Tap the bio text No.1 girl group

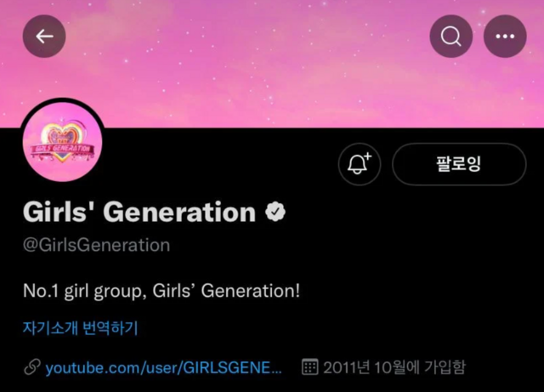click(x=161, y=291)
